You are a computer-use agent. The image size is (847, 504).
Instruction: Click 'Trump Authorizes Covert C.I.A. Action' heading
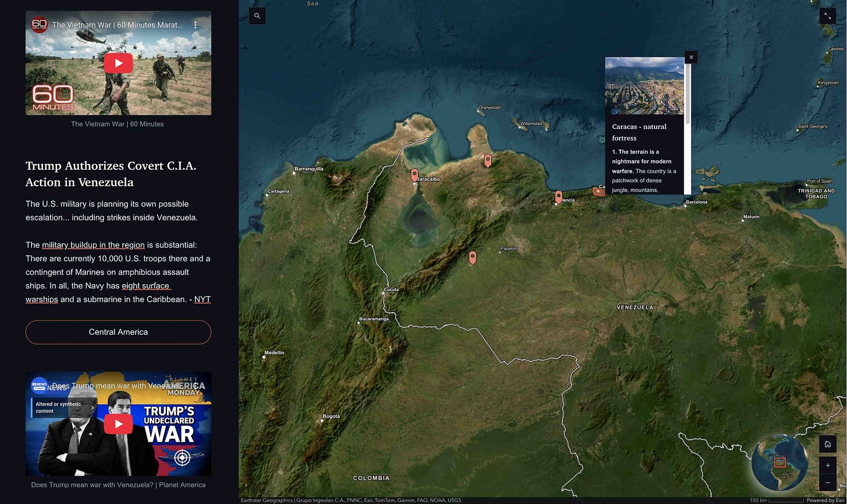tap(111, 174)
